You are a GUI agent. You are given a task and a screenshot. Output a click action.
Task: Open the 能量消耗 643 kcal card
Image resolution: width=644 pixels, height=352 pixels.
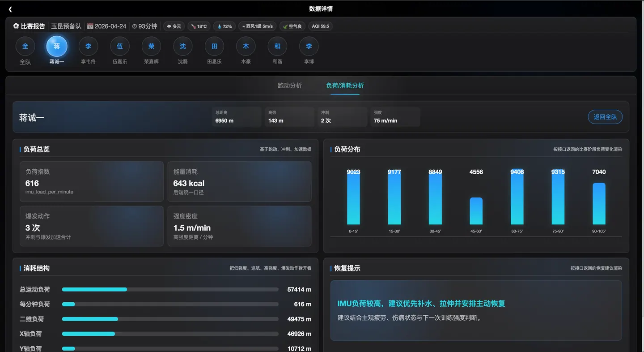tap(239, 182)
